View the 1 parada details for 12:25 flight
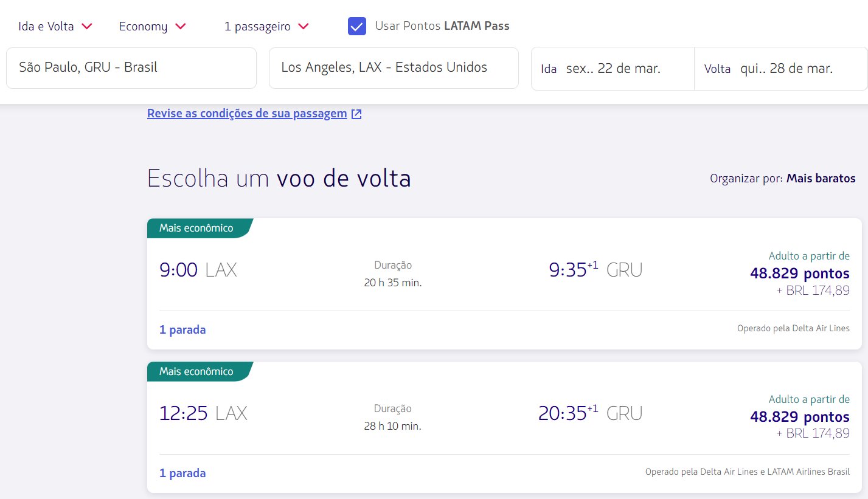 182,473
